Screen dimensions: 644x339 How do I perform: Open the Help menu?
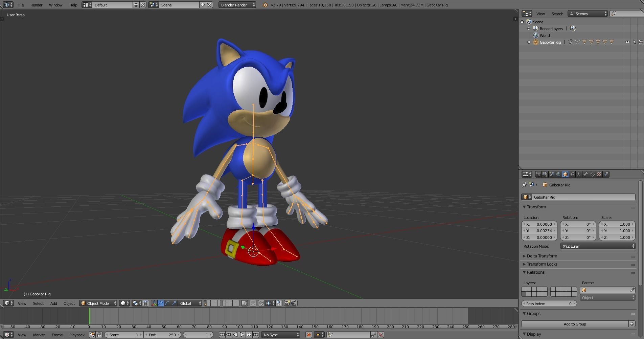tap(73, 5)
